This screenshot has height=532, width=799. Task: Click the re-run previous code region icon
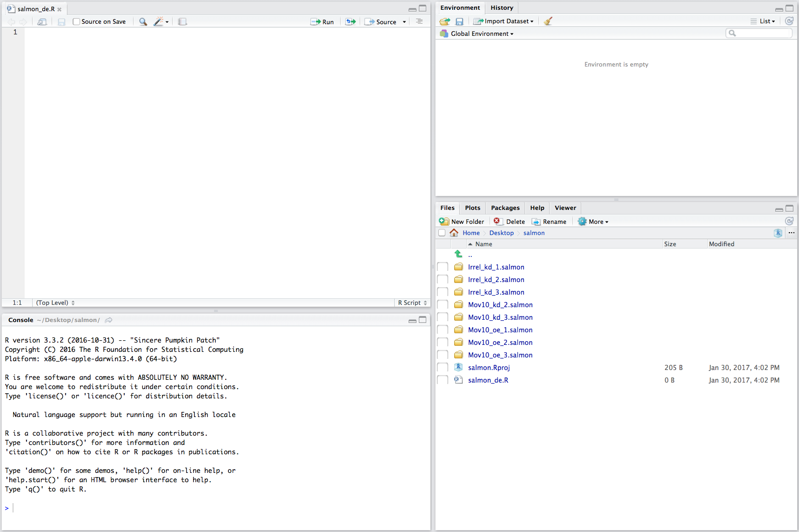350,22
